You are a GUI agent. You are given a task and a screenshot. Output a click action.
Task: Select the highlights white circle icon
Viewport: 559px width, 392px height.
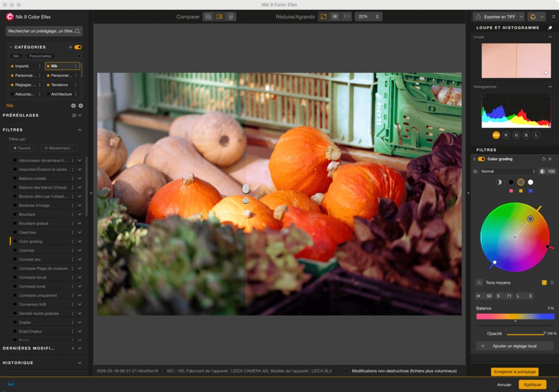531,182
